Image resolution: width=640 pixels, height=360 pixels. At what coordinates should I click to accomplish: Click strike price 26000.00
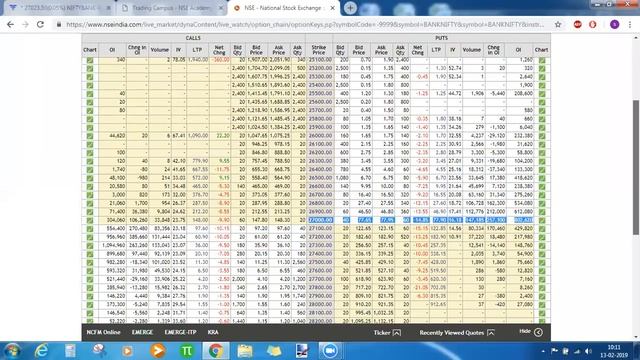click(x=320, y=136)
